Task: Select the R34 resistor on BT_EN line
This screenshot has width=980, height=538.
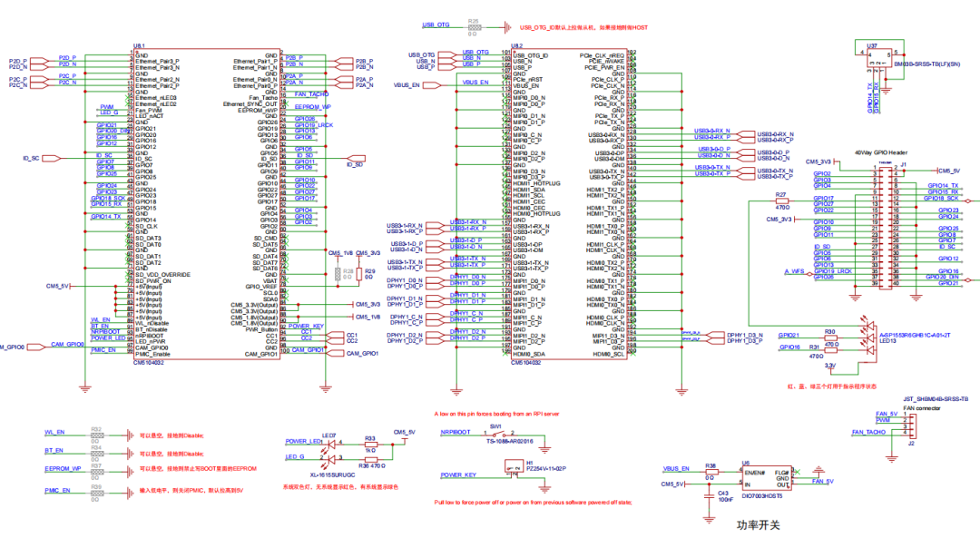Action: click(96, 453)
